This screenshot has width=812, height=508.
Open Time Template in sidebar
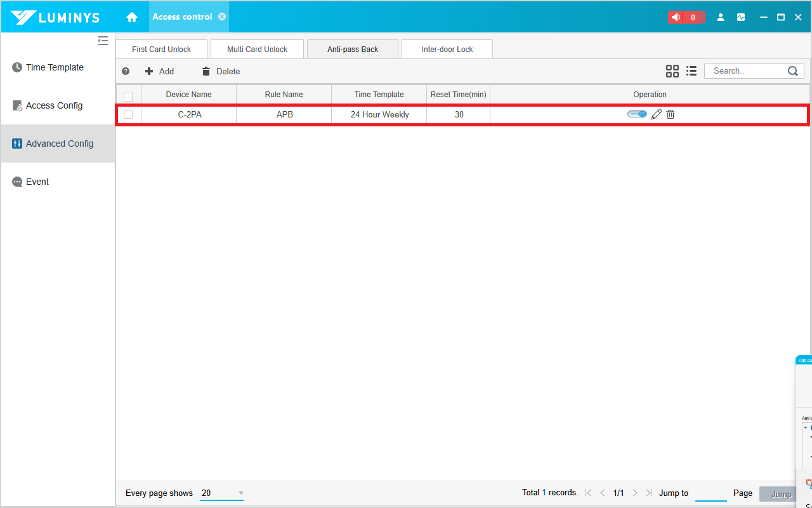click(55, 67)
